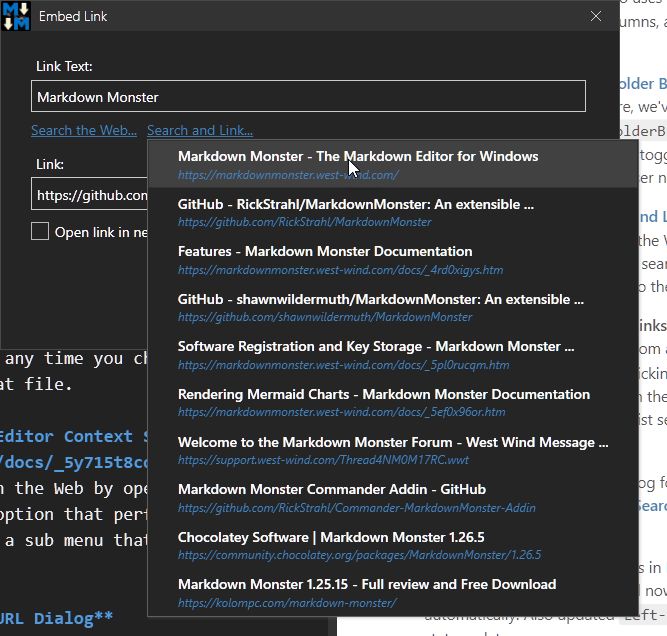Screen dimensions: 667x636
Task: Select GitHub - shawnwildermuth/MarkdownMonster result
Action: (x=393, y=307)
